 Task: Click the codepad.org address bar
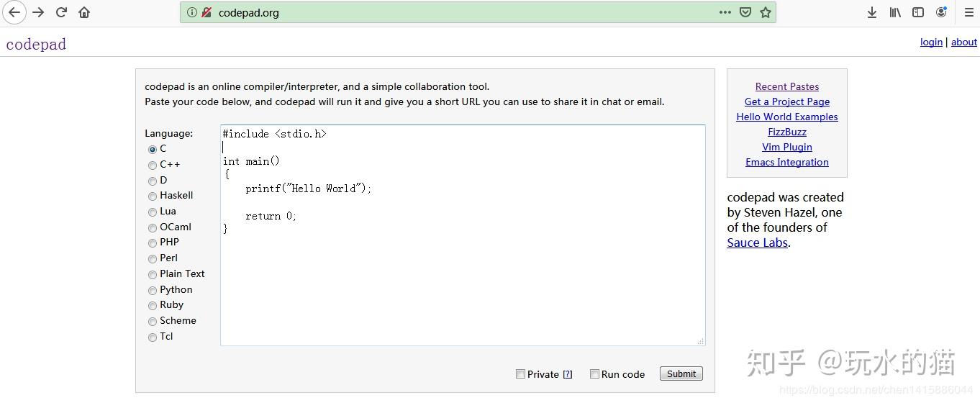pos(432,12)
